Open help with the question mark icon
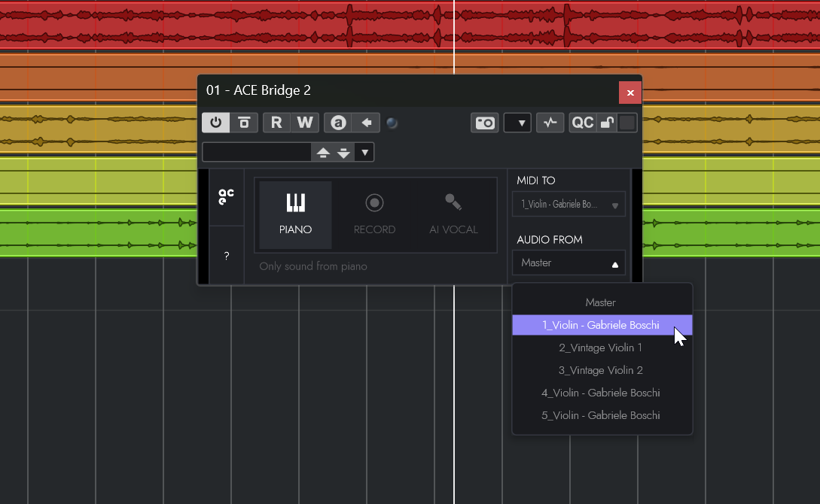Image resolution: width=820 pixels, height=504 pixels. tap(227, 256)
